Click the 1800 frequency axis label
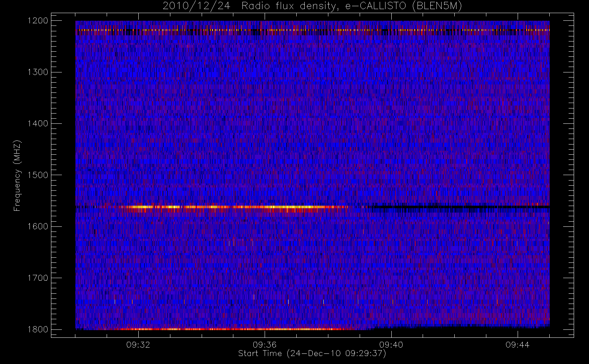This screenshot has height=364, width=589. pyautogui.click(x=37, y=329)
